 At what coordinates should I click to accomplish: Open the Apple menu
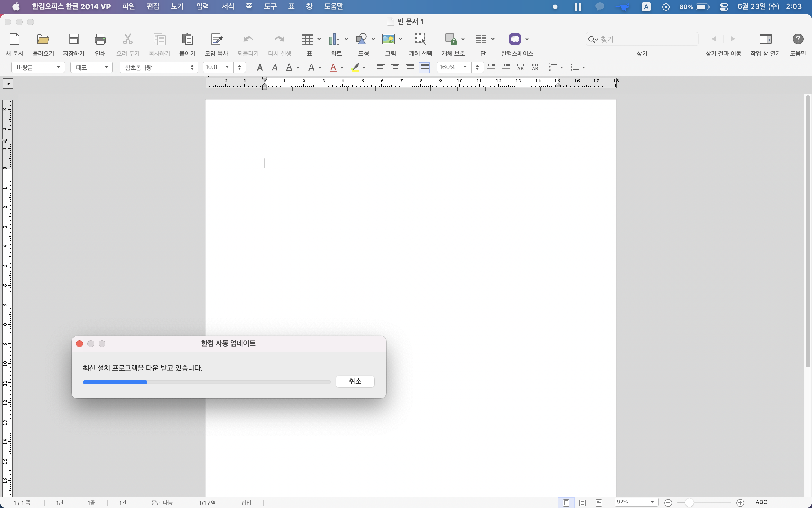[x=16, y=6]
